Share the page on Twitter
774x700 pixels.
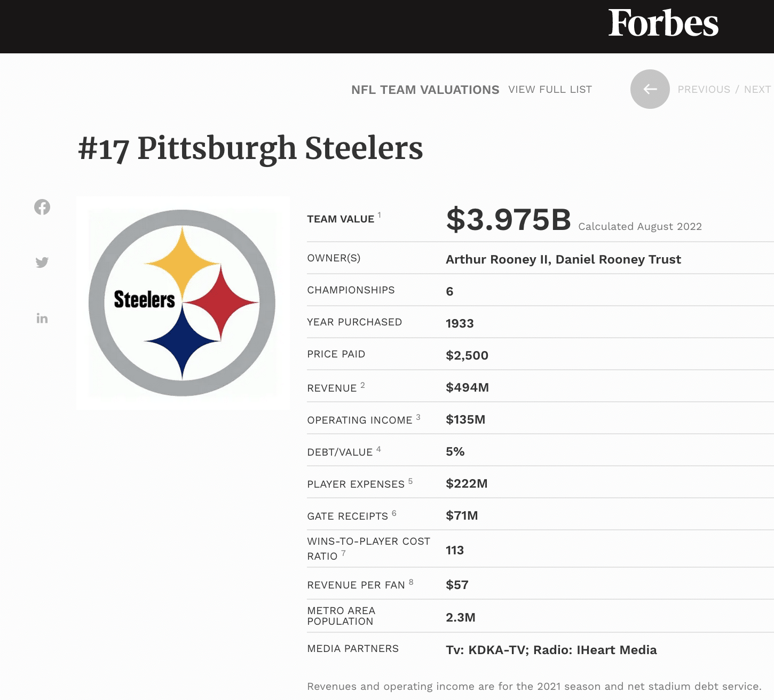coord(42,262)
